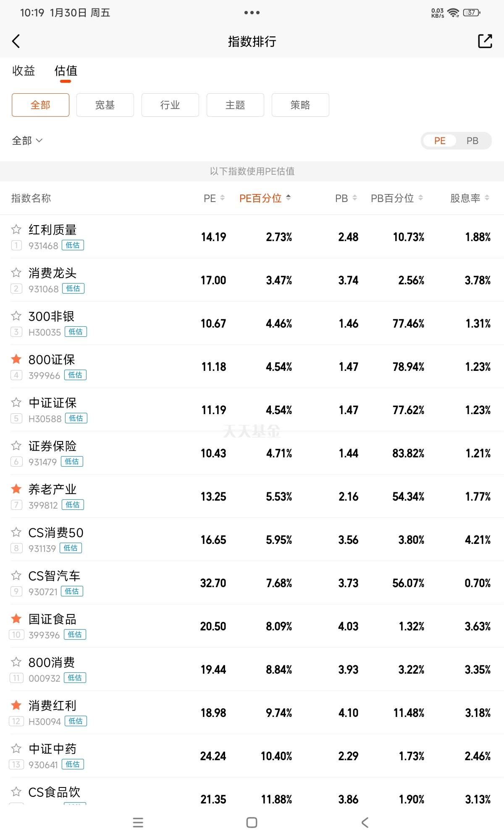Sort list by 股息率 column

(x=469, y=198)
